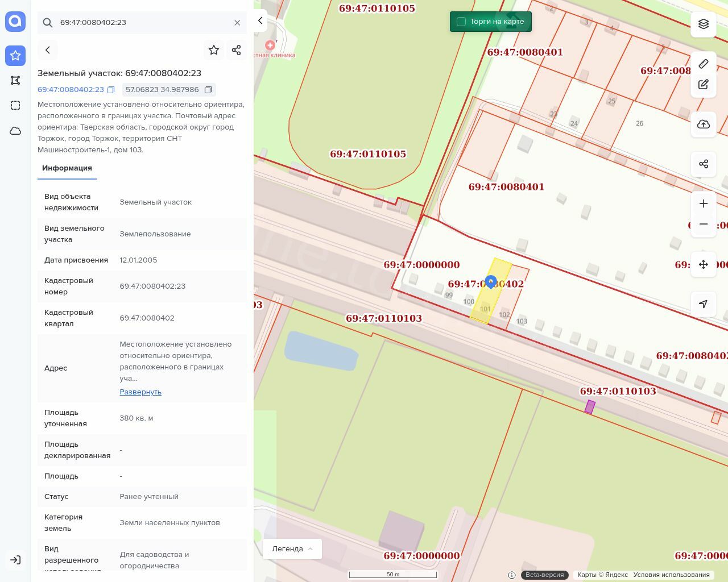
Task: Switch to the Информация tab
Action: coord(67,168)
